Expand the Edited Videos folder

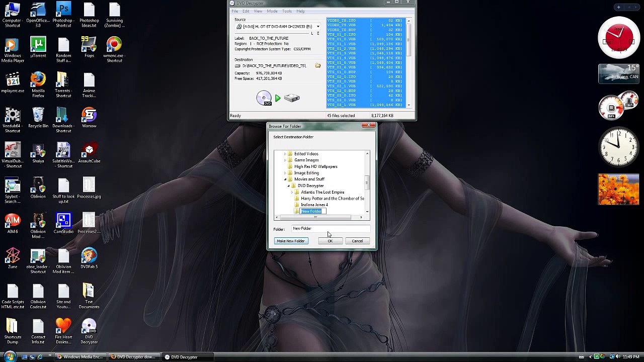(285, 154)
